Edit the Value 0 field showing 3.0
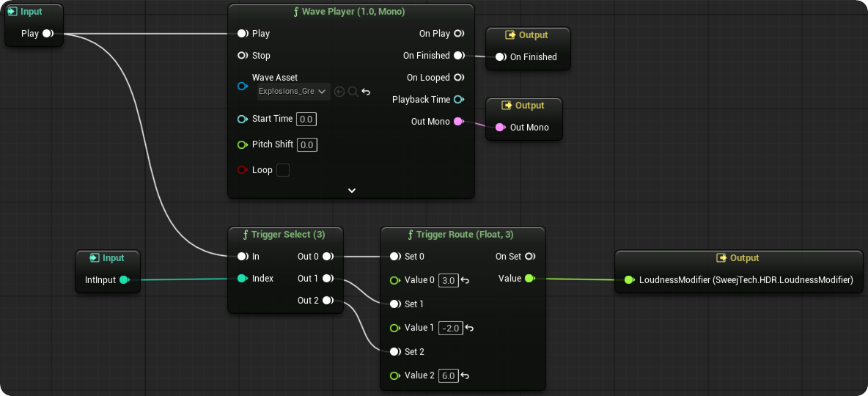 (449, 280)
